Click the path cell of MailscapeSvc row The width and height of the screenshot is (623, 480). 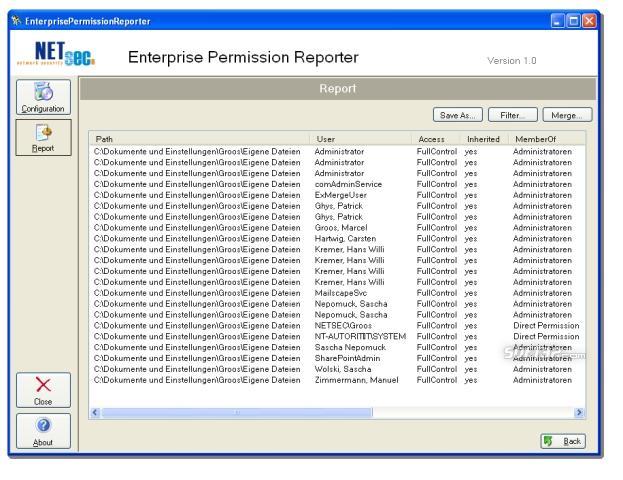(197, 293)
